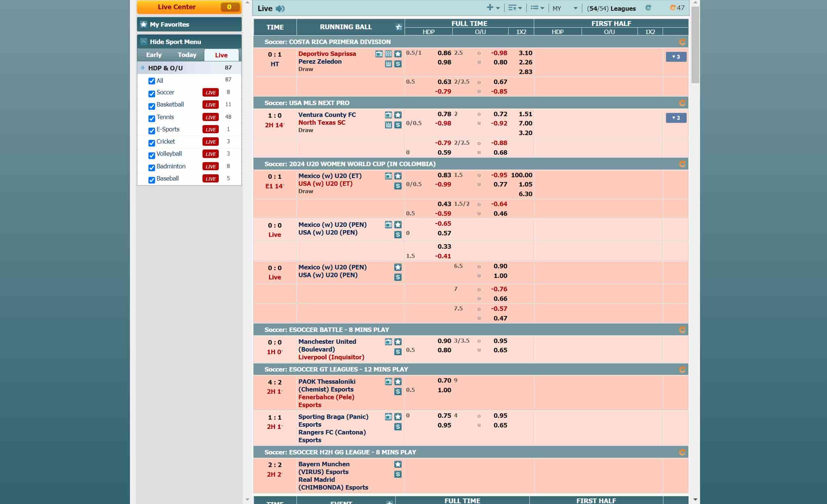Expand more markets for Deportivo Saprissa match
This screenshot has width=827, height=504.
[676, 57]
